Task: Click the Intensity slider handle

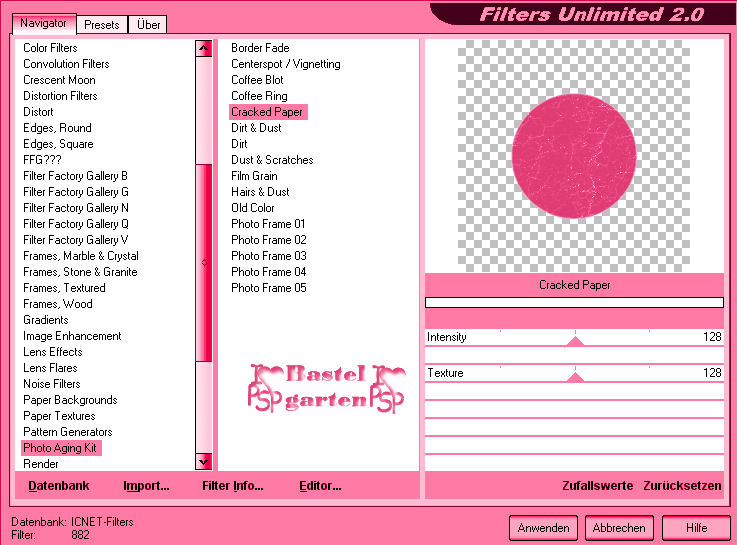Action: (x=574, y=341)
